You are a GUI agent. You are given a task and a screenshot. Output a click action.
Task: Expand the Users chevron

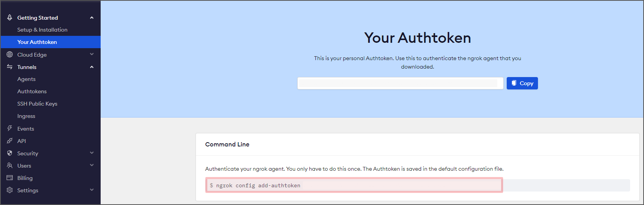tap(92, 165)
